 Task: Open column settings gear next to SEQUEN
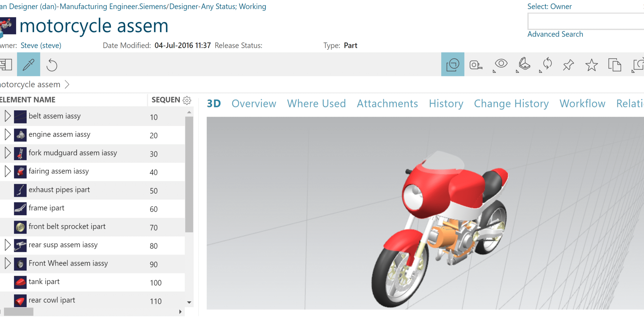click(x=187, y=100)
